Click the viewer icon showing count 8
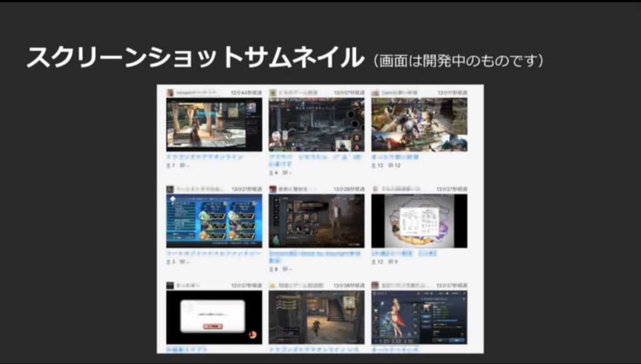The image size is (641, 364). (x=271, y=269)
